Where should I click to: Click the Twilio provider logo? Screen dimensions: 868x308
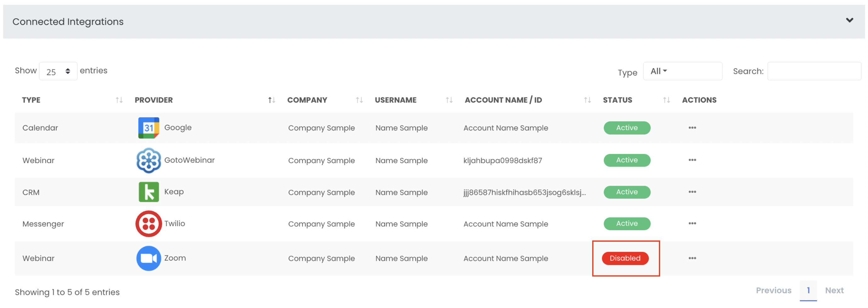(x=148, y=224)
